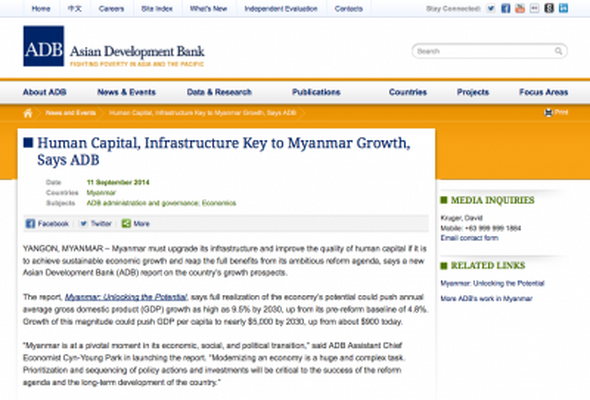590x400 pixels.
Task: Open Site Index link
Action: (157, 9)
